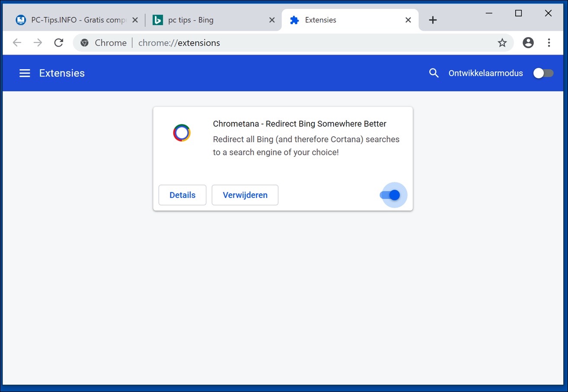This screenshot has height=392, width=568.
Task: Click the PC-Tips favicon on first tab
Action: click(20, 20)
